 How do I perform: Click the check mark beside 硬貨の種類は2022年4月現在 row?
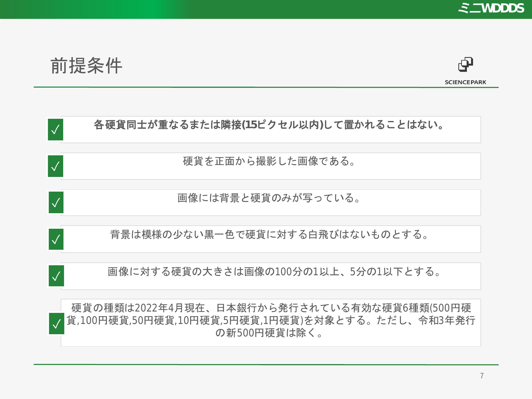click(x=57, y=323)
